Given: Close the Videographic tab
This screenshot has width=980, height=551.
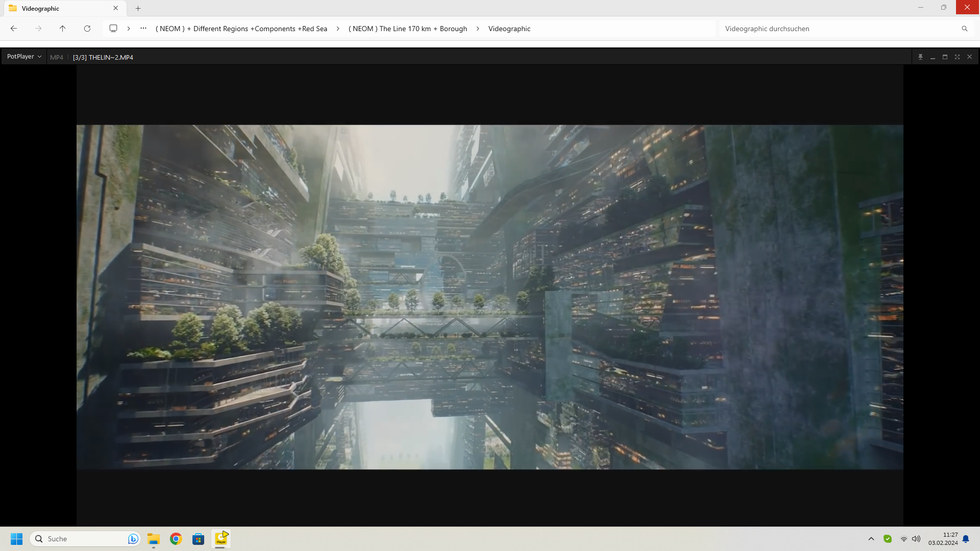Looking at the screenshot, I should [116, 8].
